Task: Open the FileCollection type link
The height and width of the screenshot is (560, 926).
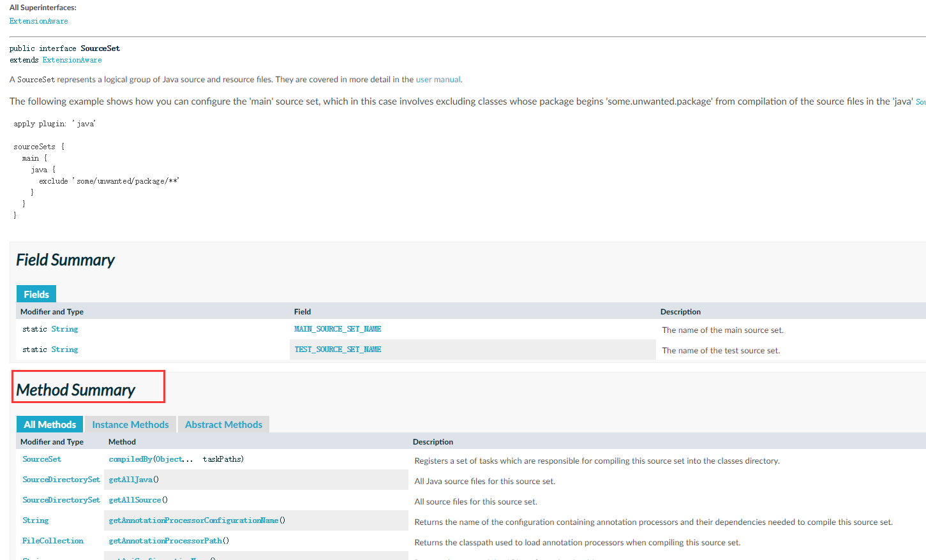Action: click(x=53, y=541)
